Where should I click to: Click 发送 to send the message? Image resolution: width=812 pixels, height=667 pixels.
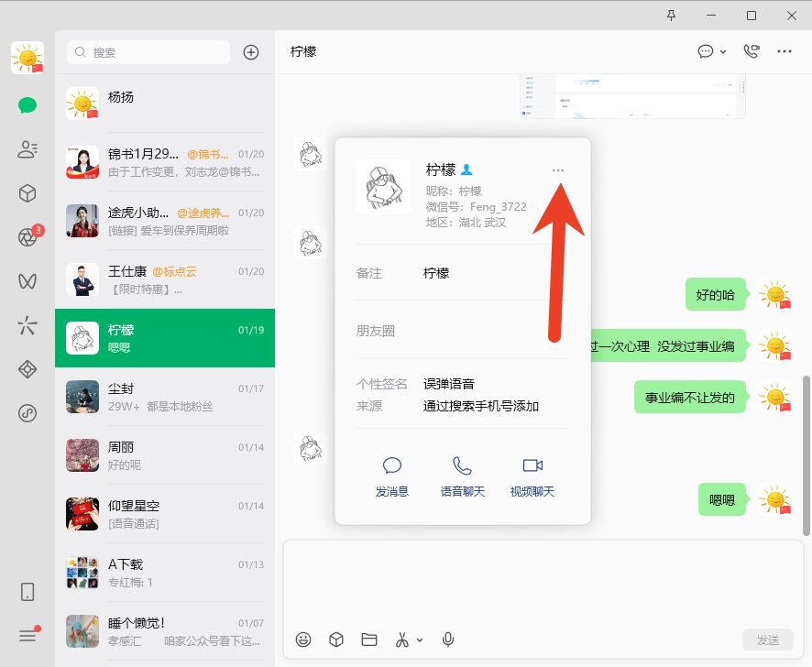[x=768, y=640]
